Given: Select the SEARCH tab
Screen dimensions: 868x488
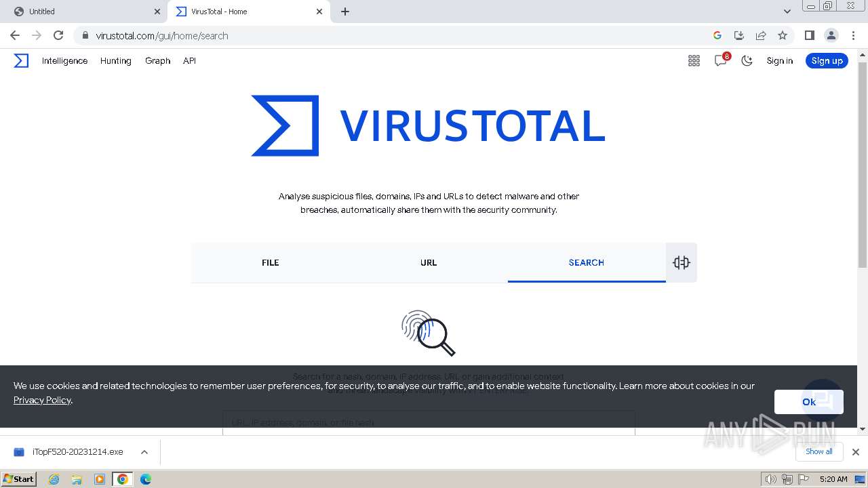Looking at the screenshot, I should pyautogui.click(x=587, y=262).
